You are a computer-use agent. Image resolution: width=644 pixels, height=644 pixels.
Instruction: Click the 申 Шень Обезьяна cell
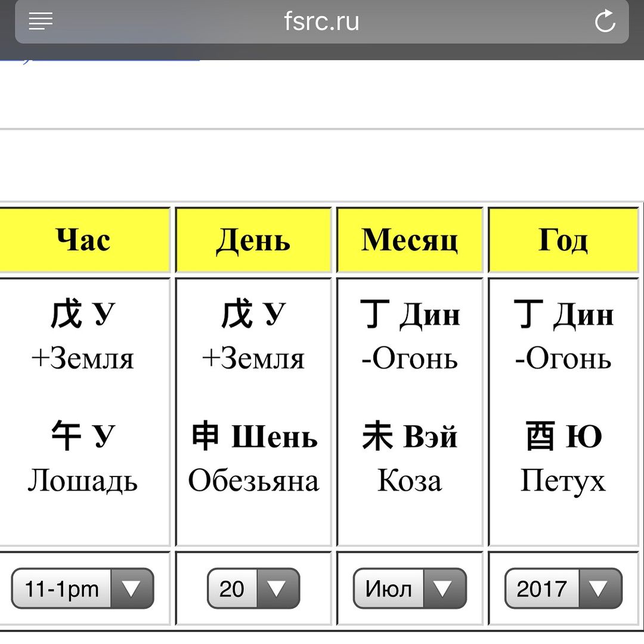253,457
